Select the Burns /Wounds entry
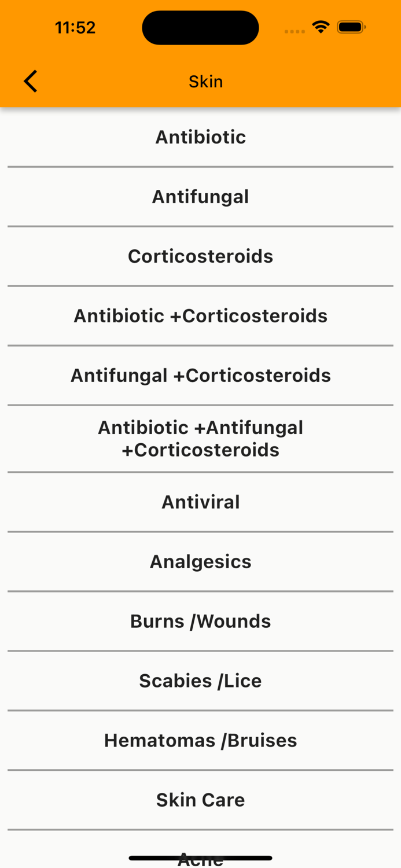The height and width of the screenshot is (868, 401). [200, 621]
